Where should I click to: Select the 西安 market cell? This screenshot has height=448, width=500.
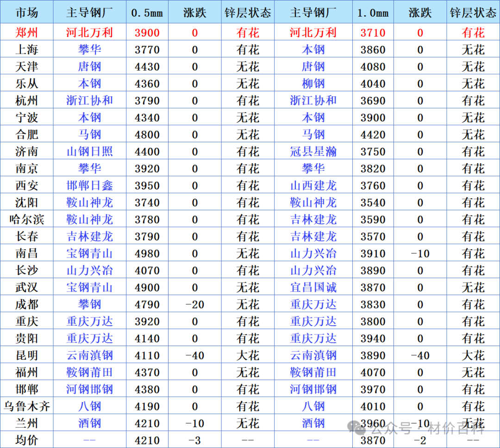[x=27, y=185]
